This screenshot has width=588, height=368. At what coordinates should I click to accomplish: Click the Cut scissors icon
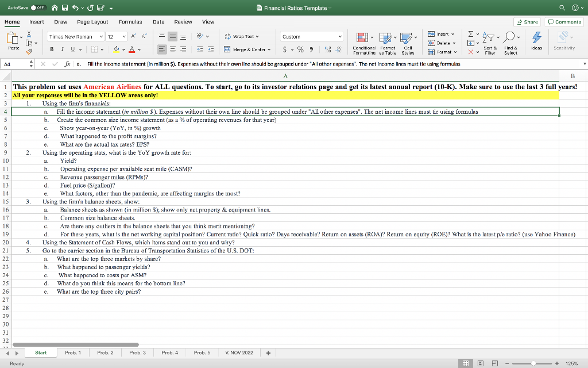(29, 34)
